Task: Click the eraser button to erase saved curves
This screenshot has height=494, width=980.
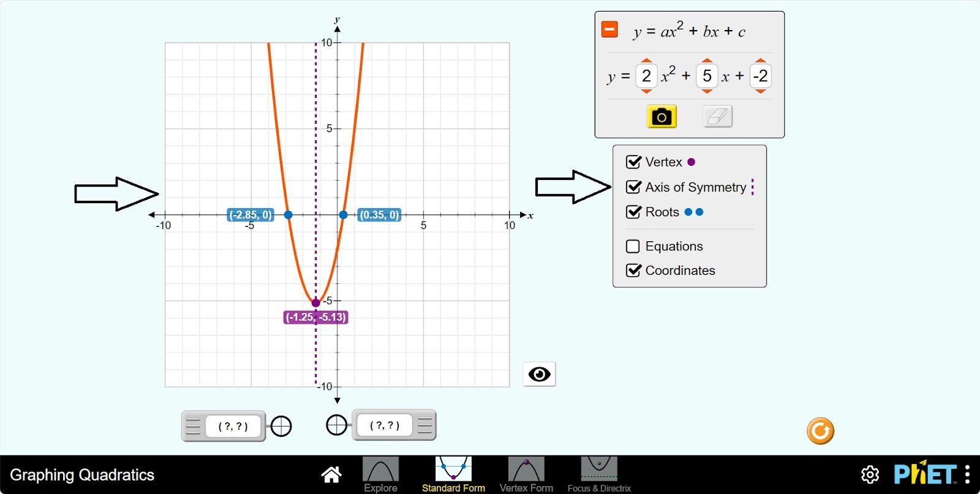Action: coord(717,116)
